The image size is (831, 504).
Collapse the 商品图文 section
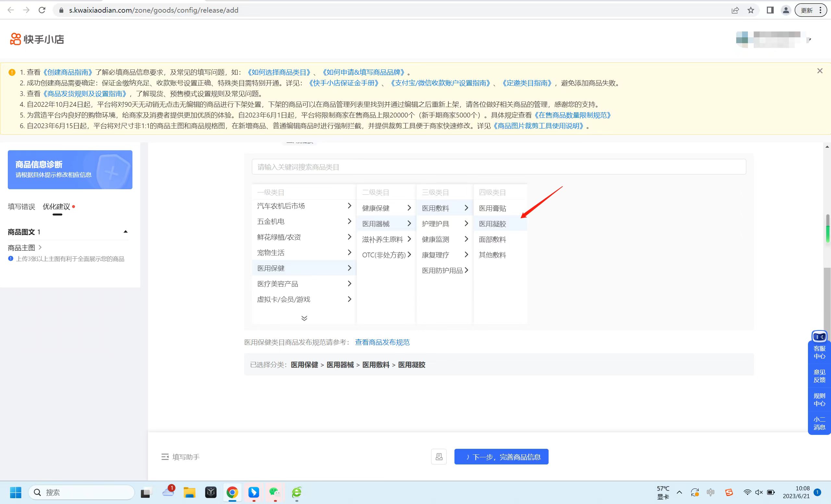click(125, 232)
